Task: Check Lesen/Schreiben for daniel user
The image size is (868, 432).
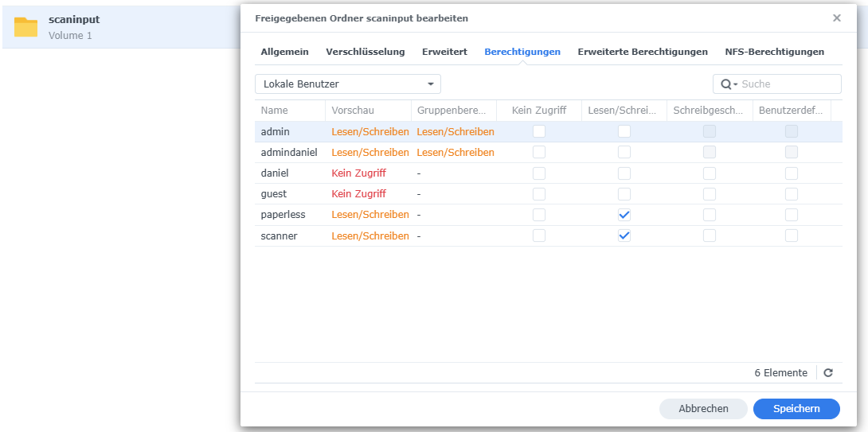Action: point(624,173)
